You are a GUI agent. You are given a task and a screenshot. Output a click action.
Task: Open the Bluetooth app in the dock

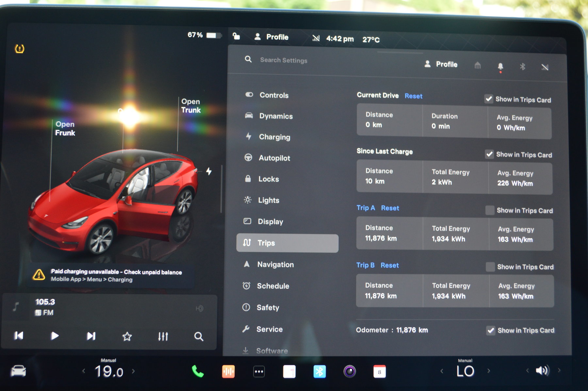[x=319, y=372]
